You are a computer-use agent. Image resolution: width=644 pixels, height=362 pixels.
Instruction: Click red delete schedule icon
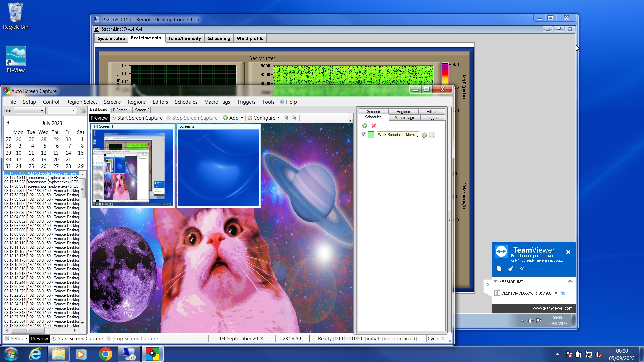374,126
